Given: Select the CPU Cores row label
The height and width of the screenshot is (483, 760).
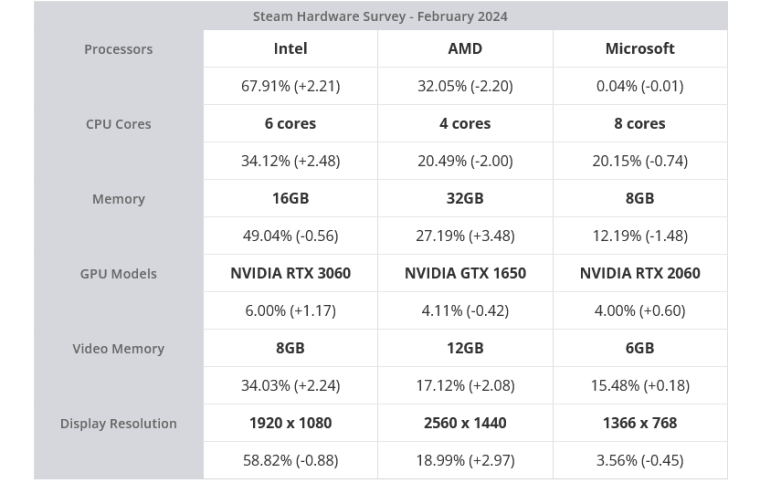Looking at the screenshot, I should coord(118,124).
